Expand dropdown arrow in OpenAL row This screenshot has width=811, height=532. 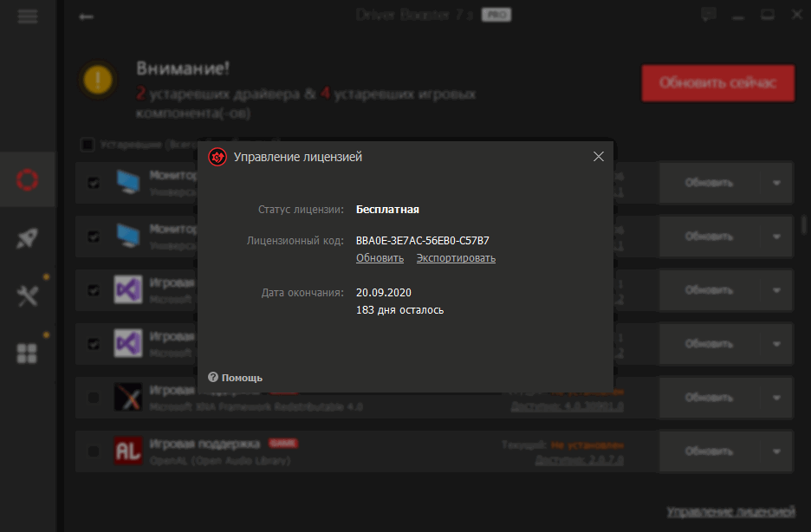click(x=776, y=451)
